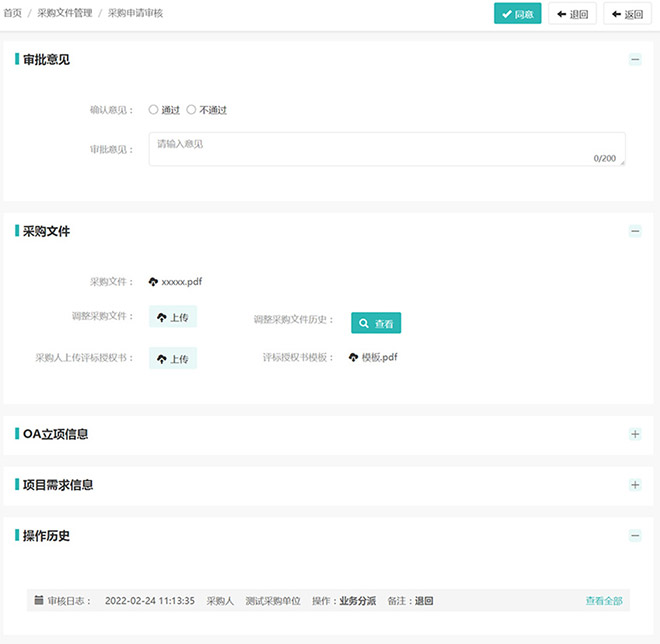
Task: Expand the 项目需求信息 section
Action: click(x=635, y=485)
